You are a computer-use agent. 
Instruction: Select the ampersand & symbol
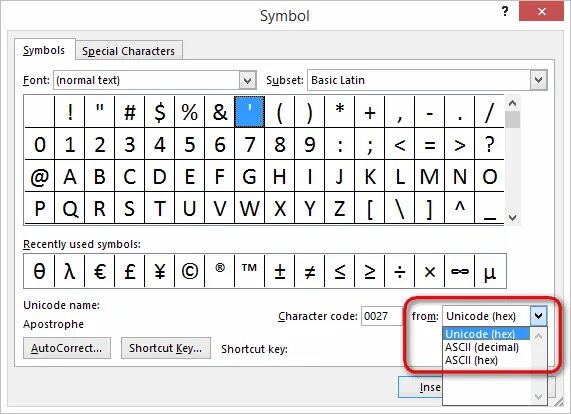pyautogui.click(x=220, y=112)
